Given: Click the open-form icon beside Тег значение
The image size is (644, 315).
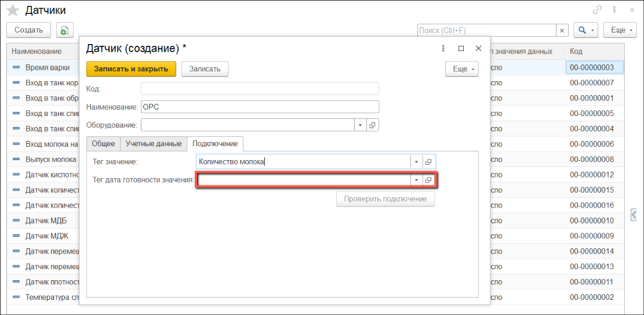Looking at the screenshot, I should pos(428,162).
